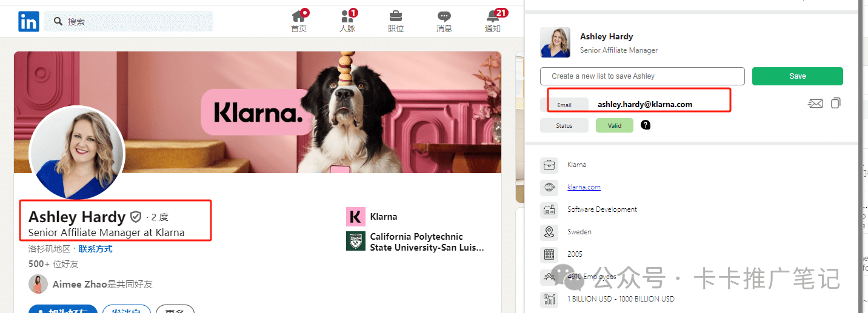Click the Klarna banner cover image
Image resolution: width=868 pixels, height=313 pixels.
point(258,112)
